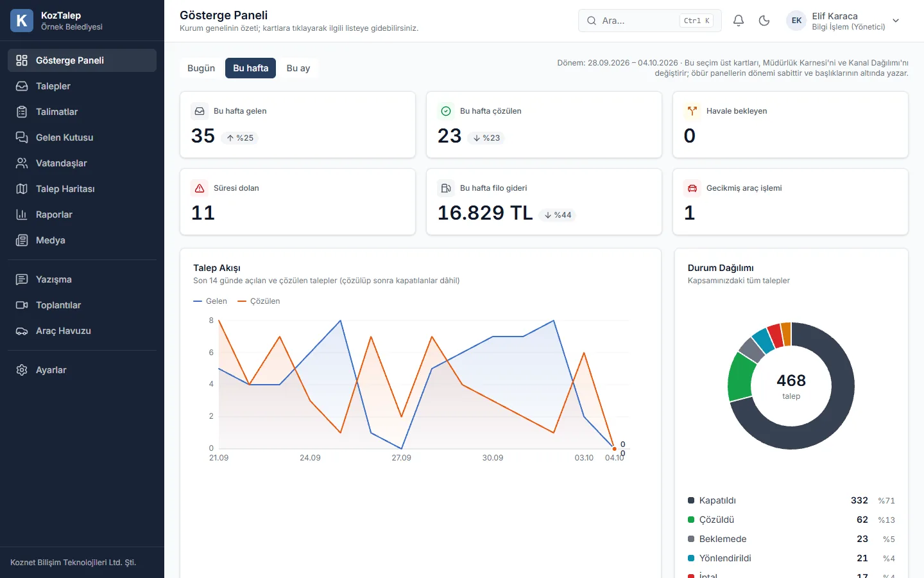Click the Vatandaşlar people icon

[22, 163]
